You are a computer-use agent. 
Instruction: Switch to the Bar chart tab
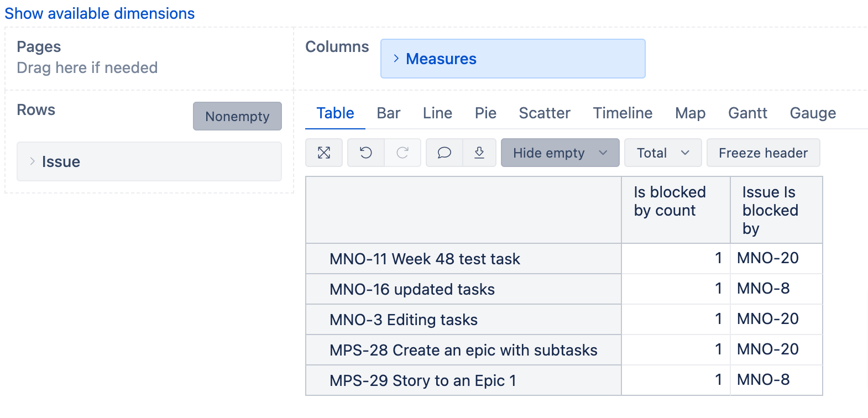pos(388,113)
